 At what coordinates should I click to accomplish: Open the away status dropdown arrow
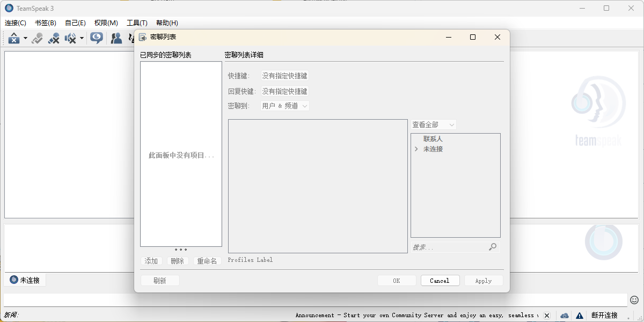click(x=25, y=39)
